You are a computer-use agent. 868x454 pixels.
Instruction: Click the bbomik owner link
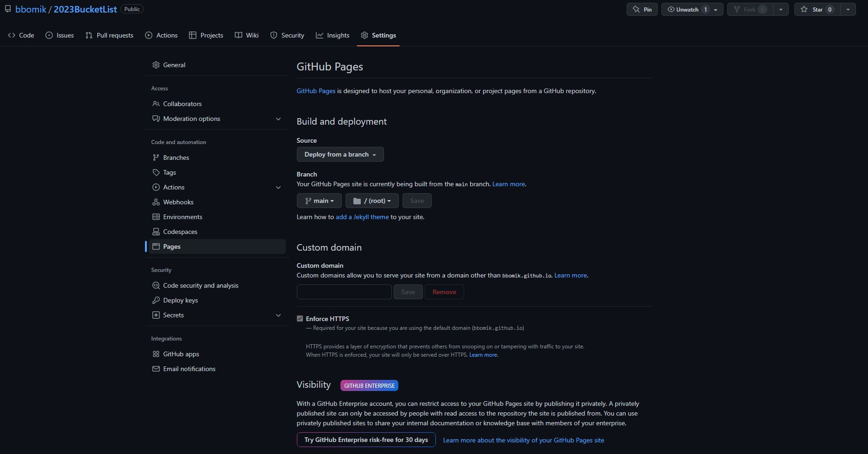(31, 9)
